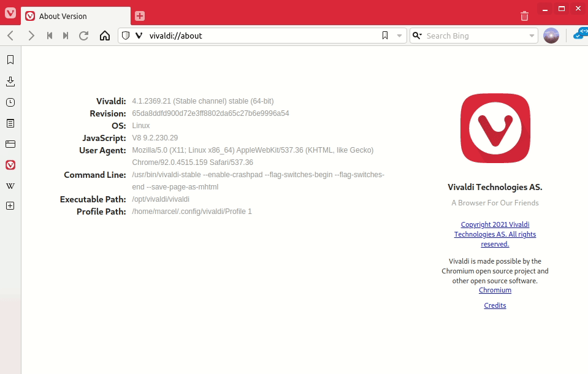Image resolution: width=588 pixels, height=374 pixels.
Task: Open a new tab with plus button
Action: [140, 16]
